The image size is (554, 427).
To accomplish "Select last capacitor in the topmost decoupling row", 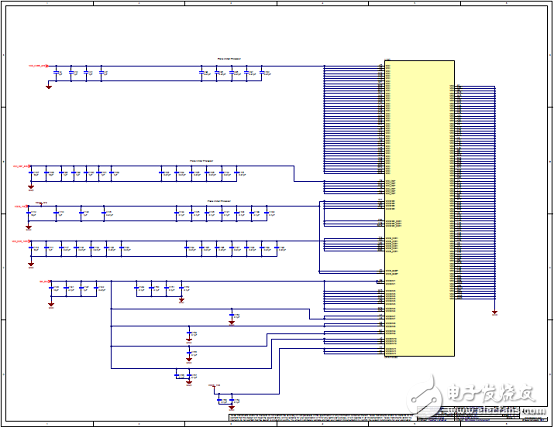I will [x=262, y=72].
